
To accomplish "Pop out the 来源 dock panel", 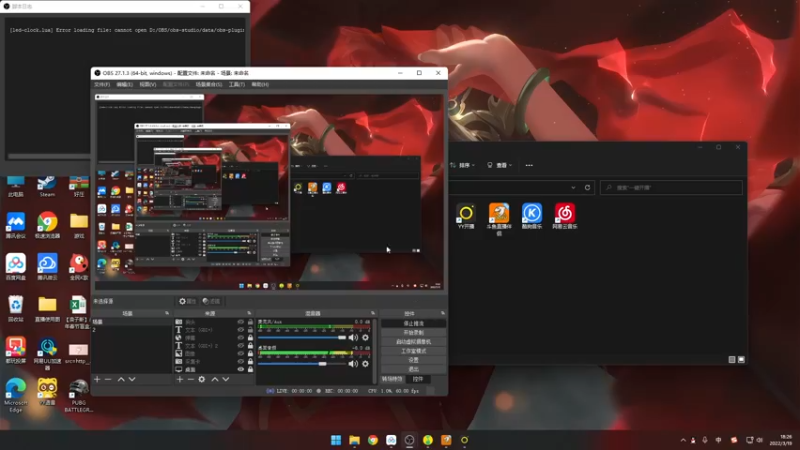I will (249, 313).
